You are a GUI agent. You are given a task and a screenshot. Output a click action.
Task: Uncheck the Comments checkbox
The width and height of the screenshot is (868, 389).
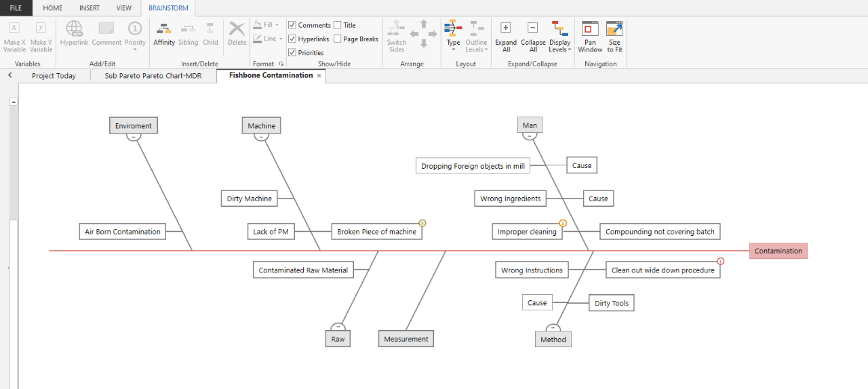(x=292, y=25)
